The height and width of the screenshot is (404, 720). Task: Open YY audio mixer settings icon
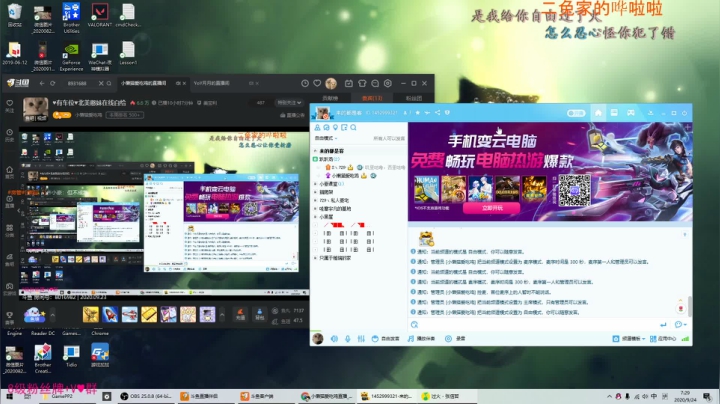click(361, 339)
